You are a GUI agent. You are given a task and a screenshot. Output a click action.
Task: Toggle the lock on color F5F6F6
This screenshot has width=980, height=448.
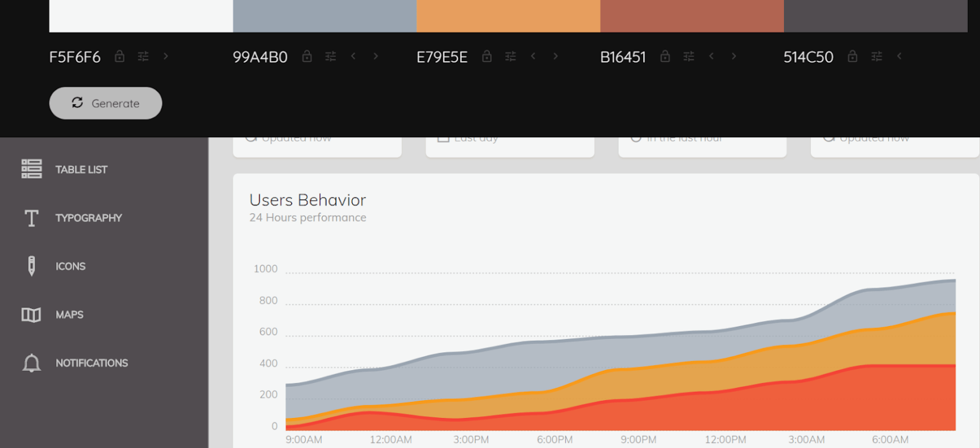(119, 57)
